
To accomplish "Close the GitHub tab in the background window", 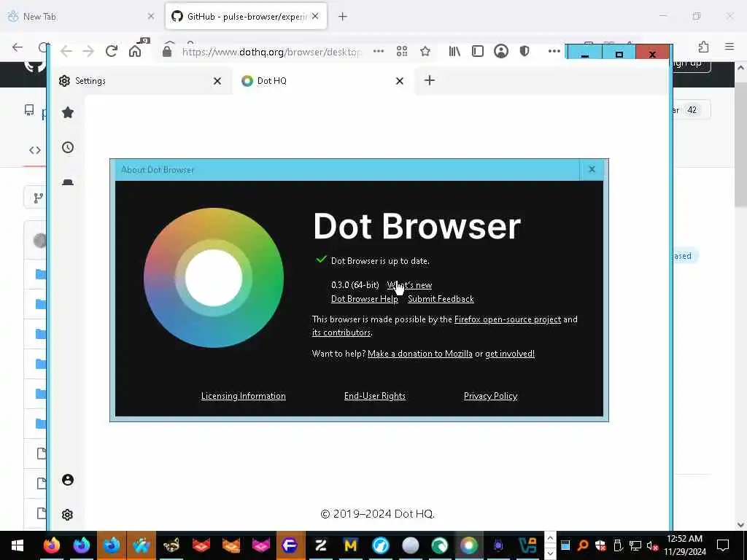I will click(x=315, y=16).
